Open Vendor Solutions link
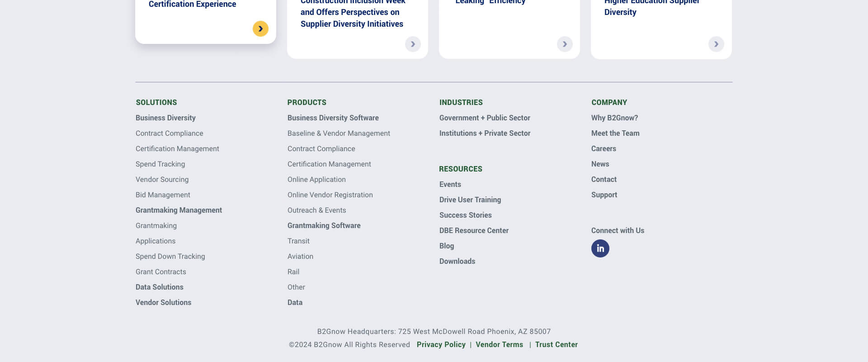 (x=163, y=302)
